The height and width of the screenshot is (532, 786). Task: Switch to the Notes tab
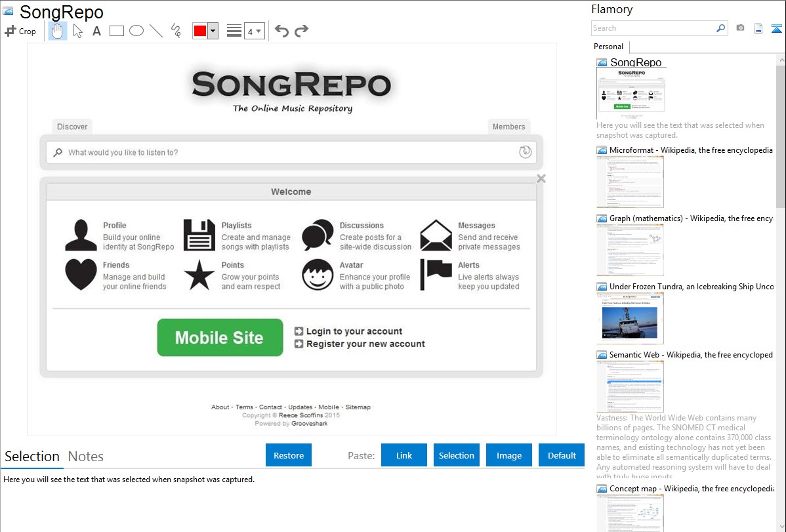point(86,457)
